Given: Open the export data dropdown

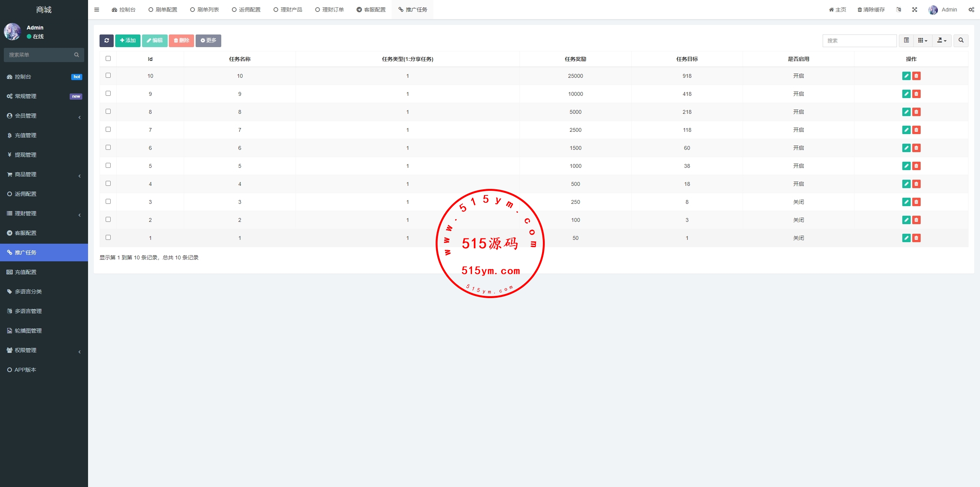Looking at the screenshot, I should pyautogui.click(x=941, y=41).
